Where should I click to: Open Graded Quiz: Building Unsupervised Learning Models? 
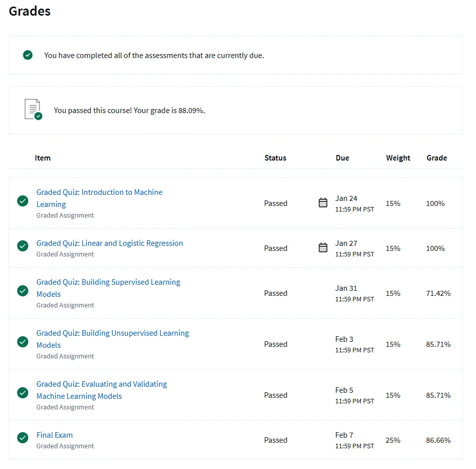[113, 333]
